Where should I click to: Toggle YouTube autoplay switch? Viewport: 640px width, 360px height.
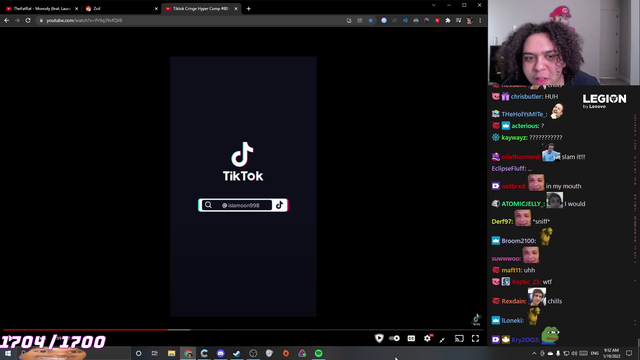394,338
